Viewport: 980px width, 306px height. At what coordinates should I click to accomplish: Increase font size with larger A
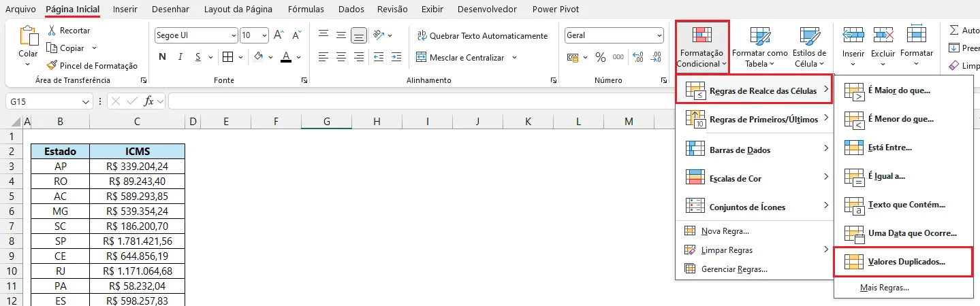pyautogui.click(x=279, y=35)
